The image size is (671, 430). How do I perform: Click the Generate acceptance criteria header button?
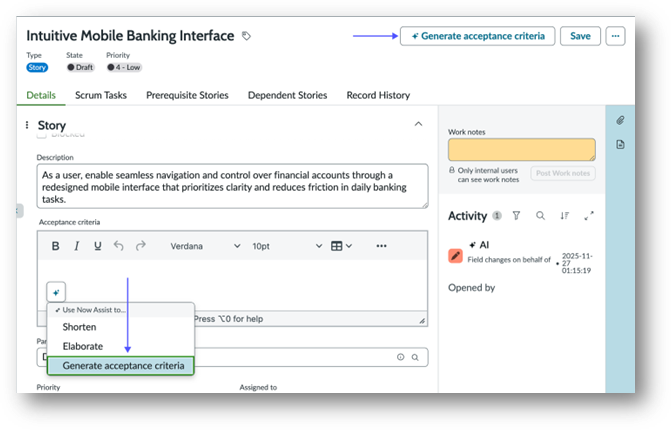[477, 36]
